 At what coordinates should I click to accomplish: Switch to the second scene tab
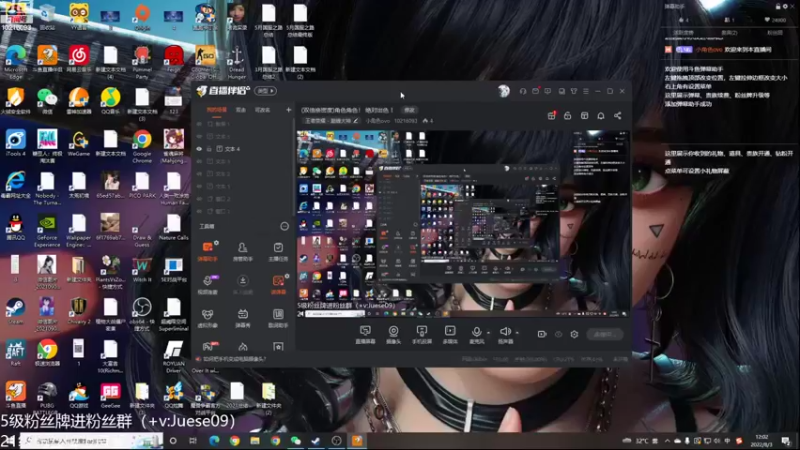tap(241, 110)
